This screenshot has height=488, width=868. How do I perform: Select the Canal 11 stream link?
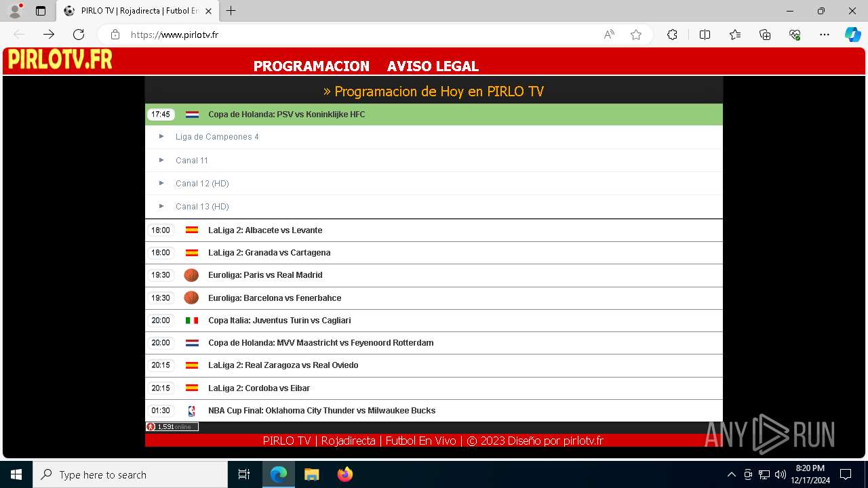[192, 161]
